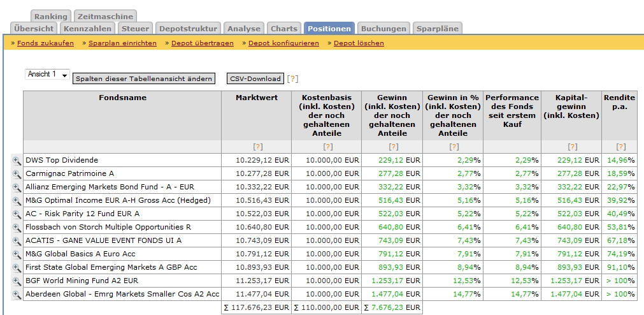Switch to the Zeitmaschine tab

[105, 17]
